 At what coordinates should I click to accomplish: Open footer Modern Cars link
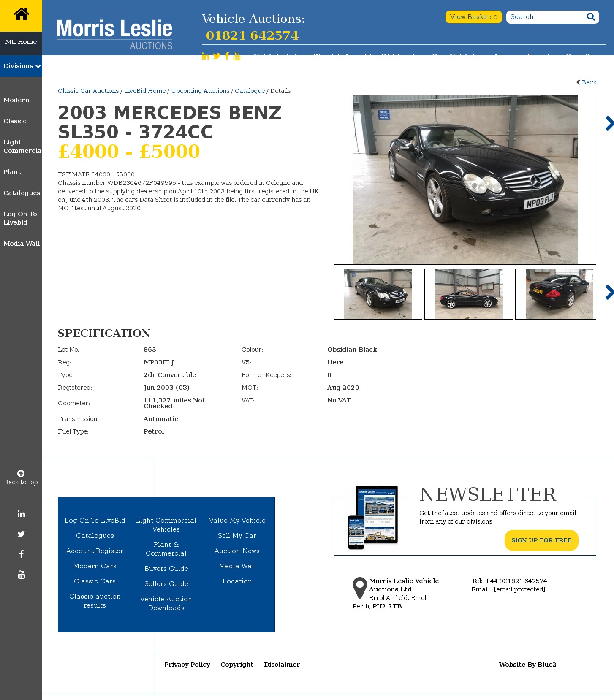(95, 566)
